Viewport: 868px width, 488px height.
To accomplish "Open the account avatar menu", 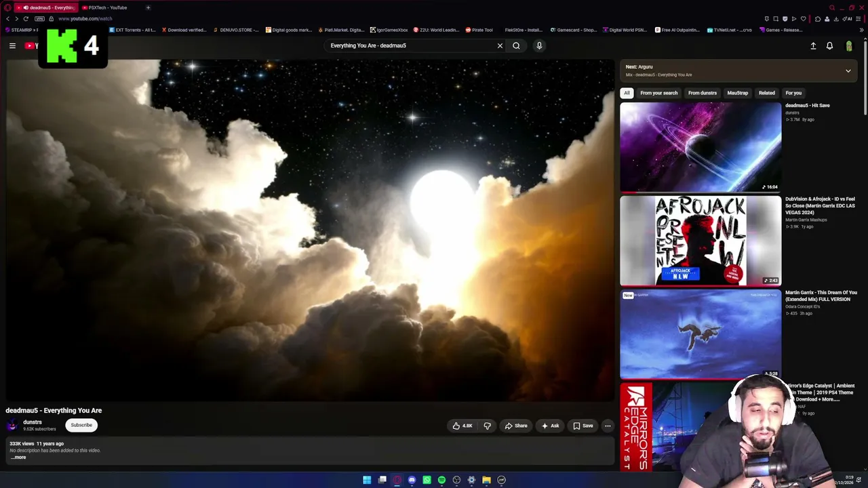I will click(848, 45).
